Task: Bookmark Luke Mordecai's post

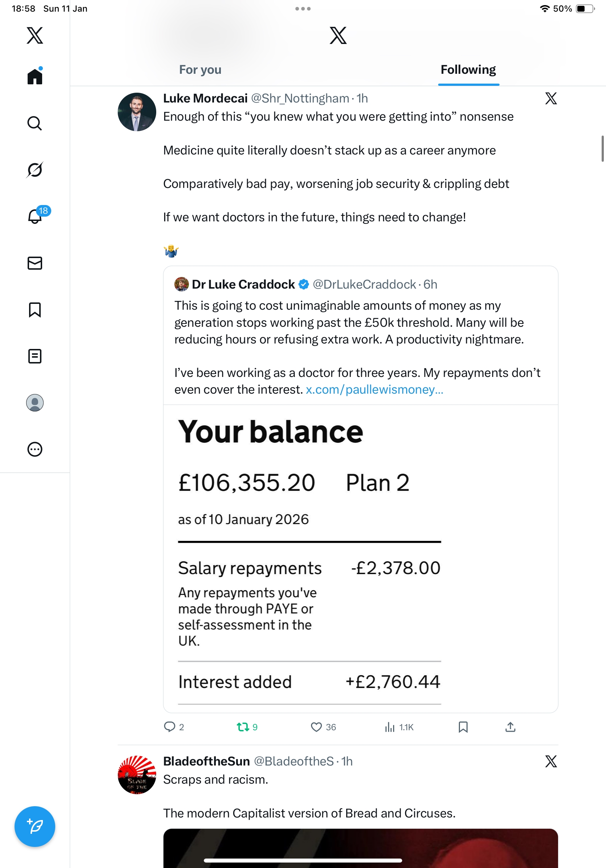Action: click(463, 727)
